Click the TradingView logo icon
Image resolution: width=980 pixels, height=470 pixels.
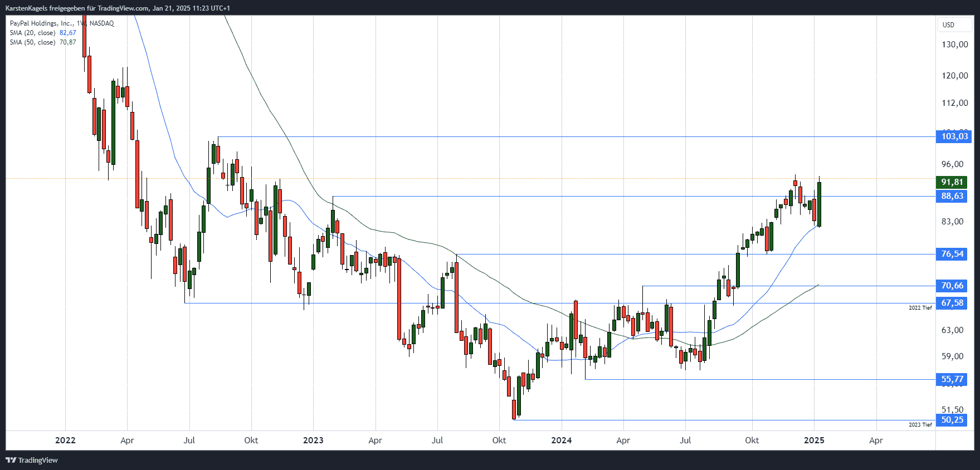[11, 460]
